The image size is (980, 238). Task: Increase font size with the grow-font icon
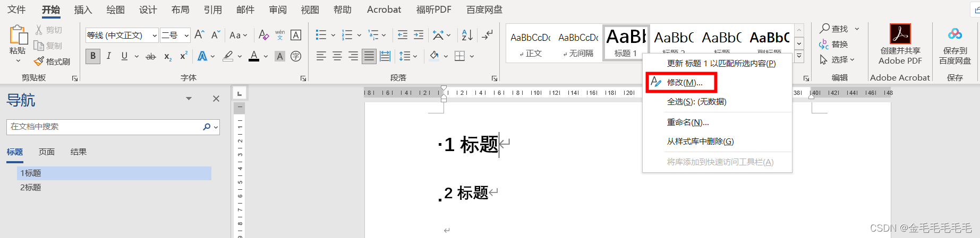point(200,35)
